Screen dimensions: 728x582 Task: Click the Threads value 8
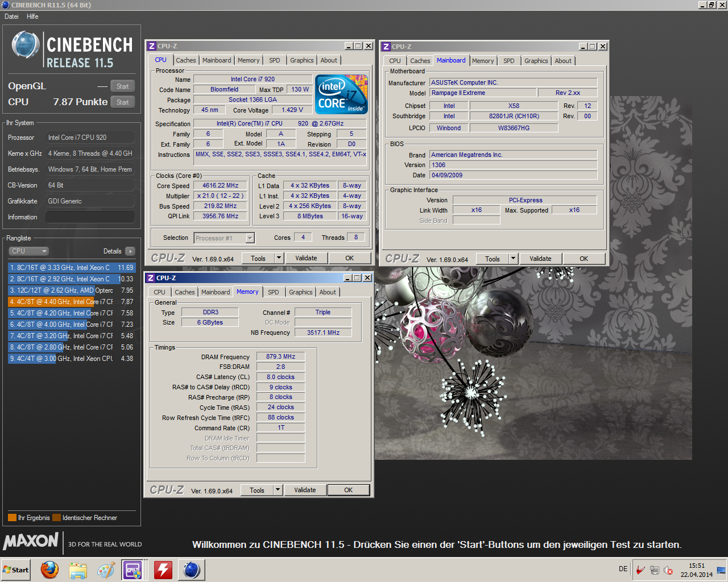click(x=356, y=237)
